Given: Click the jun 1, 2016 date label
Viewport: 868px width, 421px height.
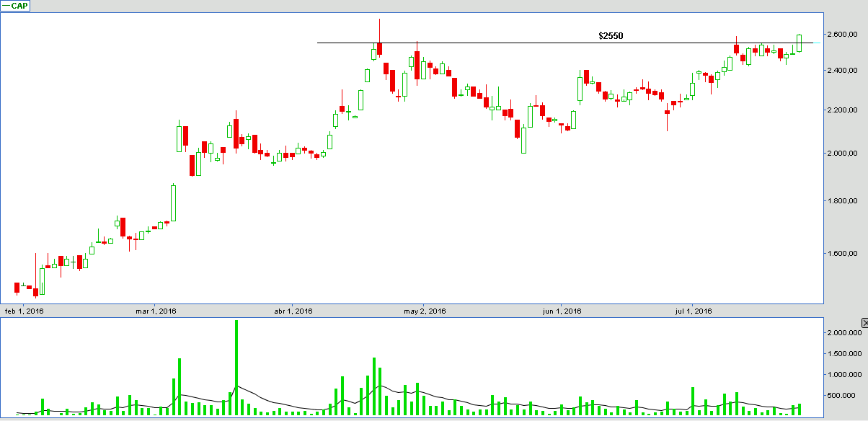Looking at the screenshot, I should point(562,311).
